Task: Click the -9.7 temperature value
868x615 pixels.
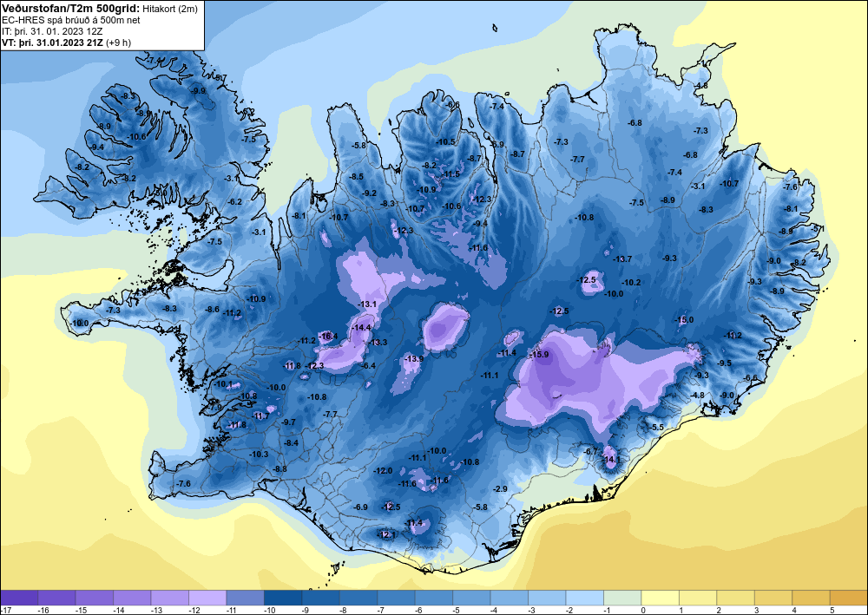Action: (288, 422)
